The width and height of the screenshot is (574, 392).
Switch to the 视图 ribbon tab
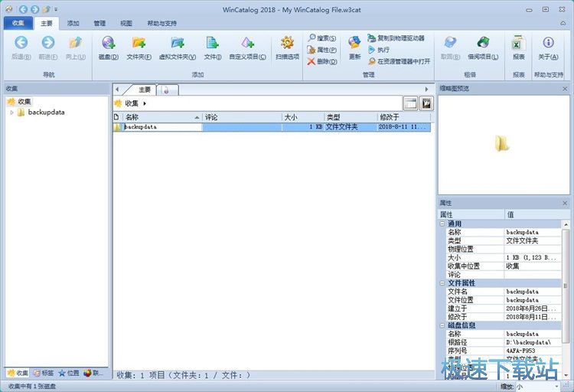point(126,23)
